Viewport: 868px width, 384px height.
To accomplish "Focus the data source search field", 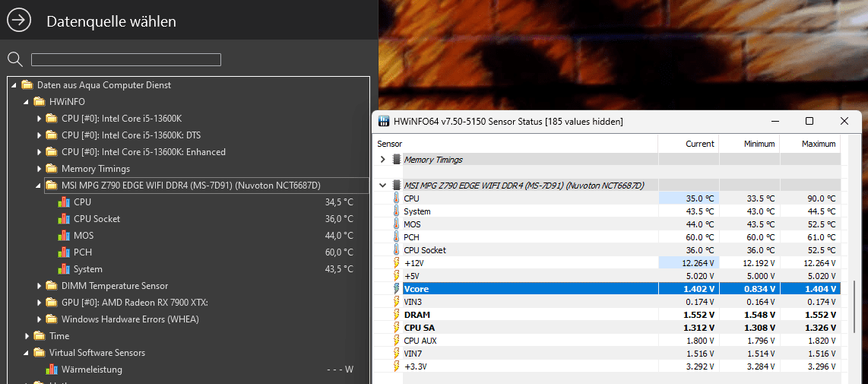I will point(126,60).
